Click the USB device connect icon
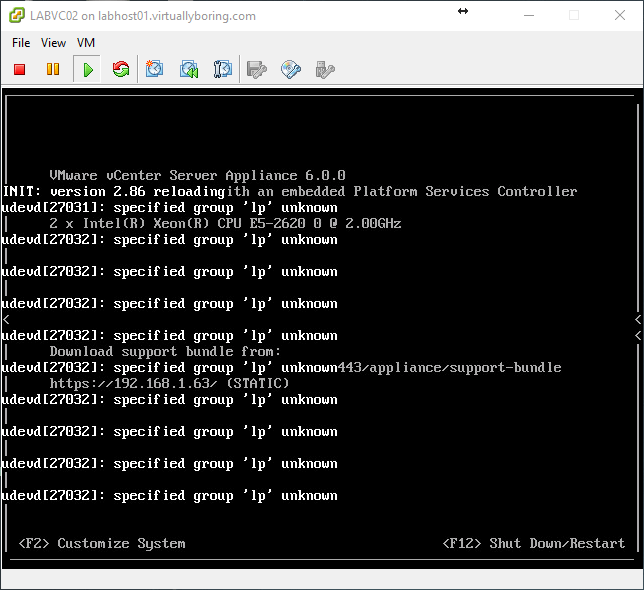 324,69
